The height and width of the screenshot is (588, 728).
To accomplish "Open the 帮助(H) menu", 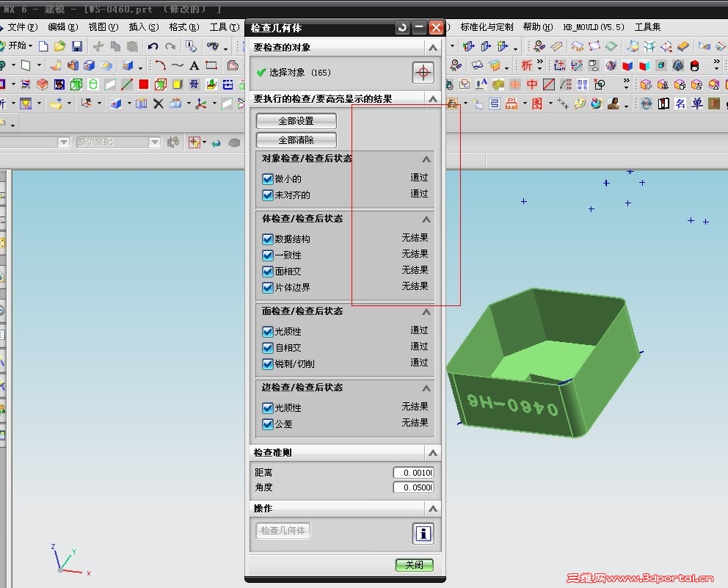I will click(x=538, y=27).
